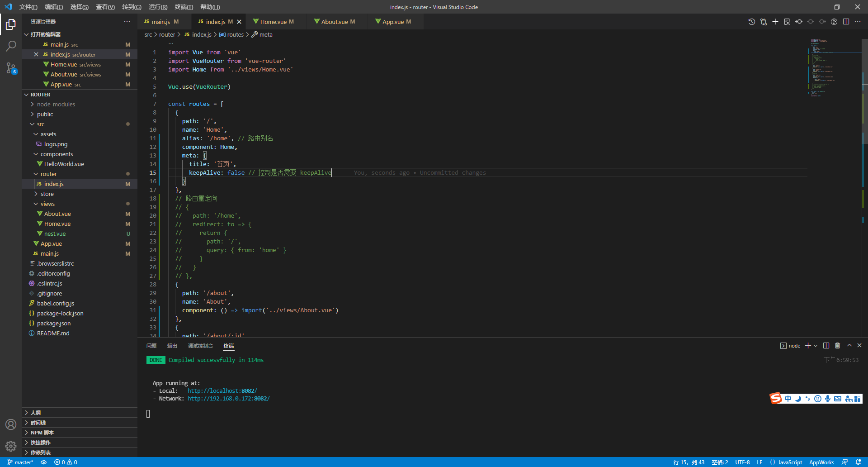Open the 终端(T) menu

(x=184, y=7)
